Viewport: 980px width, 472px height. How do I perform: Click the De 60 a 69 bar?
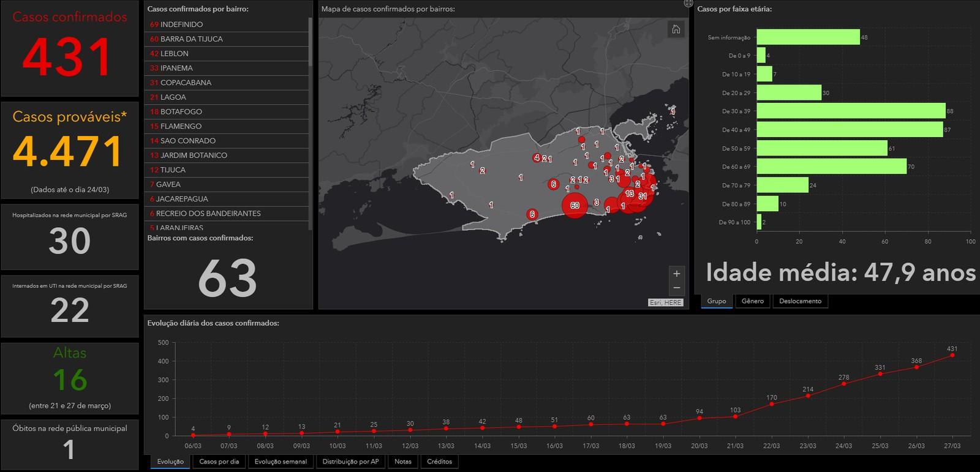coord(832,167)
